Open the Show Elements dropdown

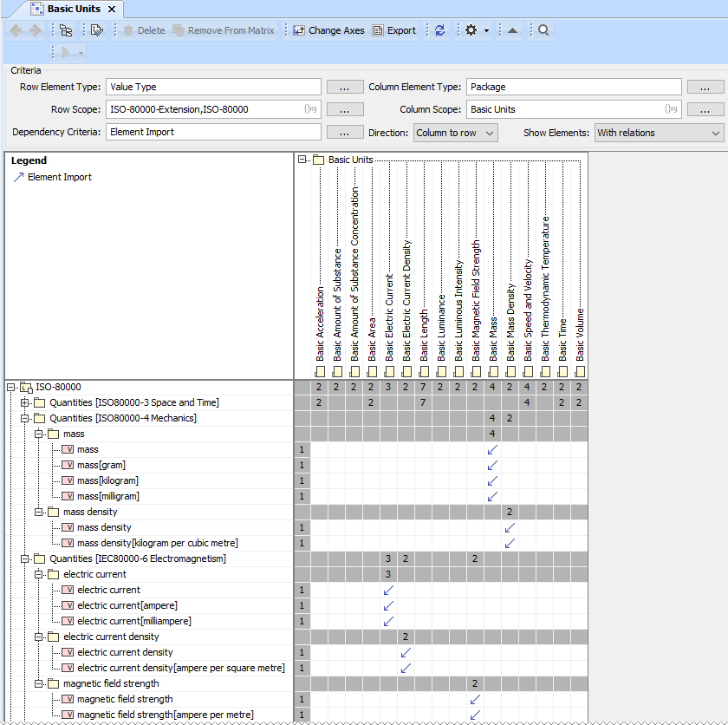(x=659, y=133)
